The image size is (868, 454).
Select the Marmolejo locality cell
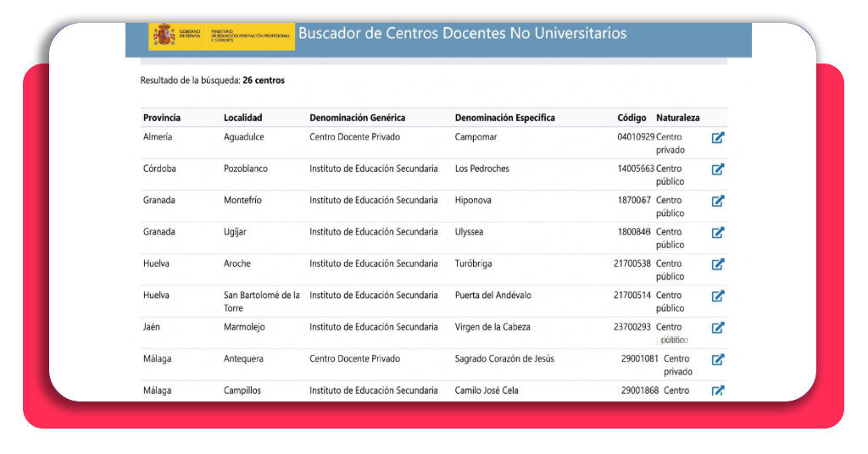tap(244, 327)
